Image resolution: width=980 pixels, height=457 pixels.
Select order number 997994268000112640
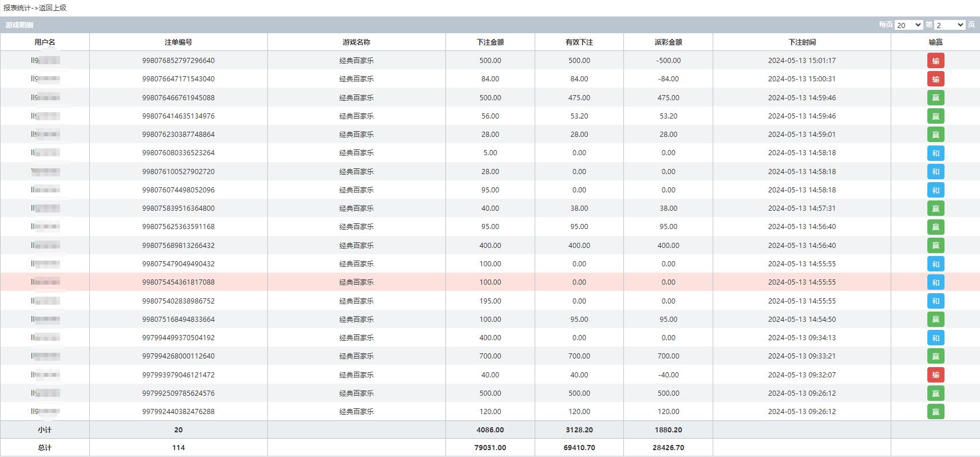pyautogui.click(x=179, y=356)
